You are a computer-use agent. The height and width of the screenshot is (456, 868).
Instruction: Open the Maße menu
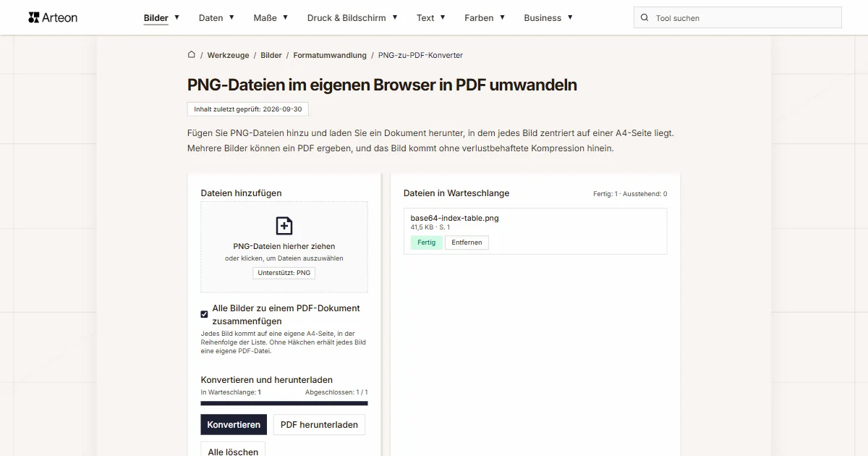pos(265,18)
